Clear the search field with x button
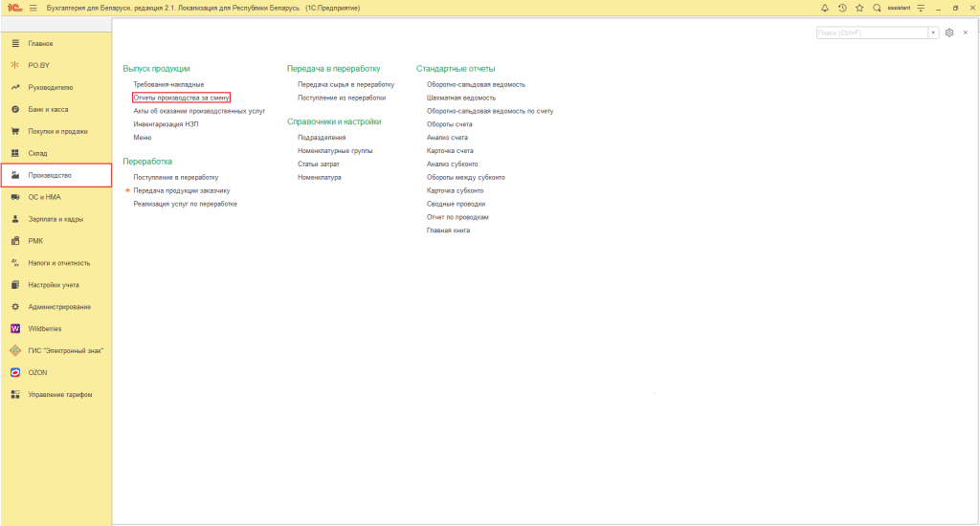 (x=933, y=33)
